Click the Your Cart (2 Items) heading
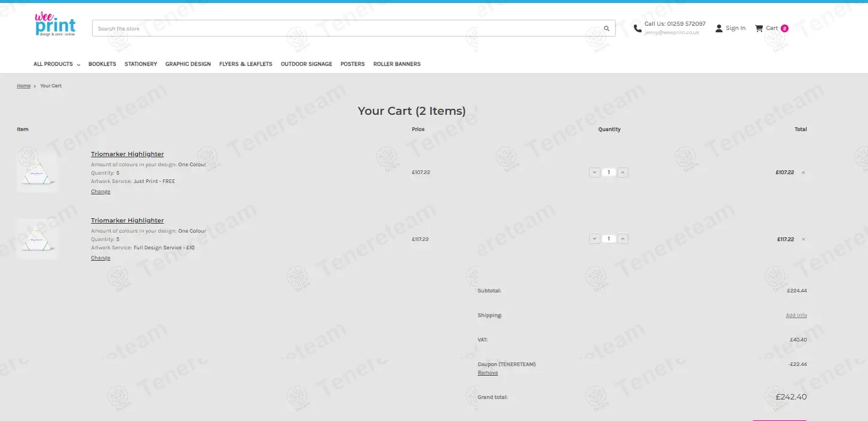The width and height of the screenshot is (868, 421). pos(412,111)
